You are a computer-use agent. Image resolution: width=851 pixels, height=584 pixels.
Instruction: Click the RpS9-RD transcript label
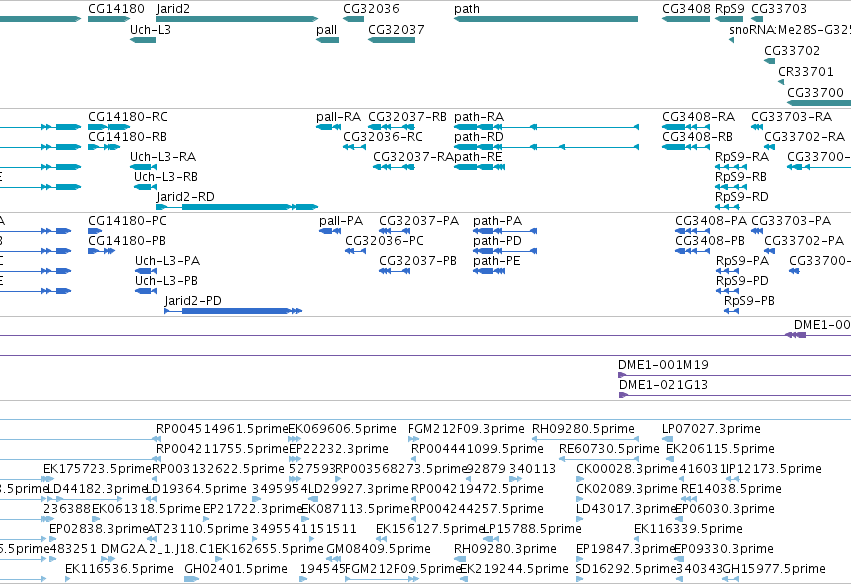pos(741,197)
